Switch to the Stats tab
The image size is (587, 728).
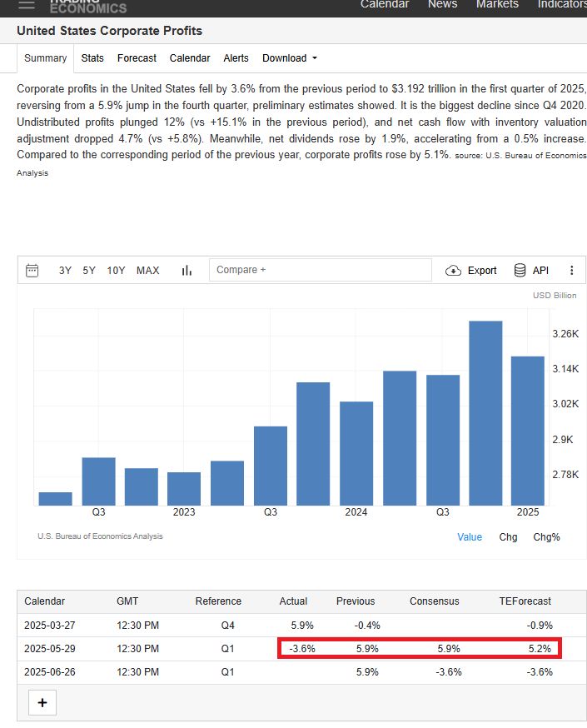click(x=92, y=58)
